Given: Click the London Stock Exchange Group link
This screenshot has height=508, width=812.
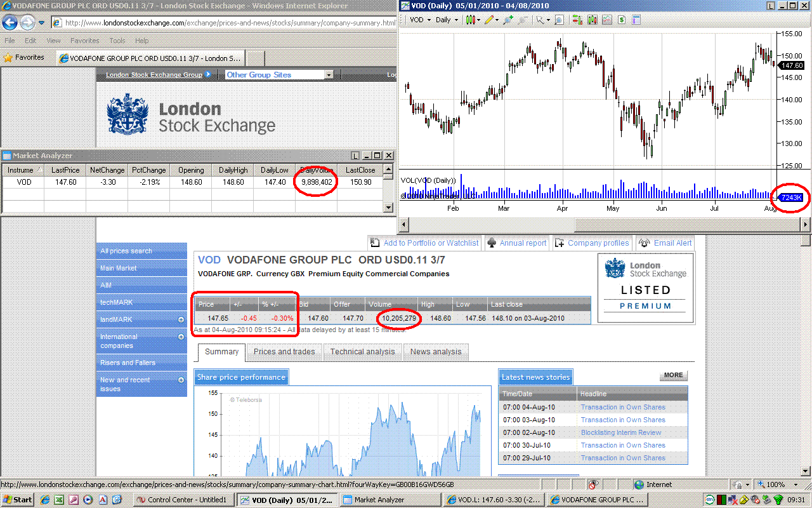Looking at the screenshot, I should pyautogui.click(x=154, y=75).
